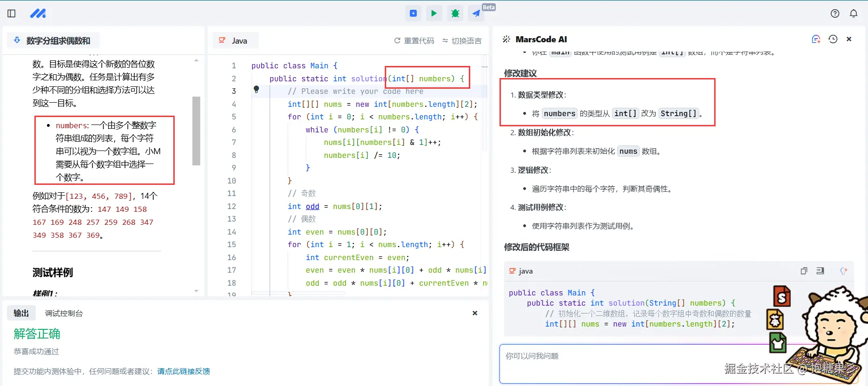868x386 pixels.
Task: Run the code with green play button
Action: click(434, 13)
